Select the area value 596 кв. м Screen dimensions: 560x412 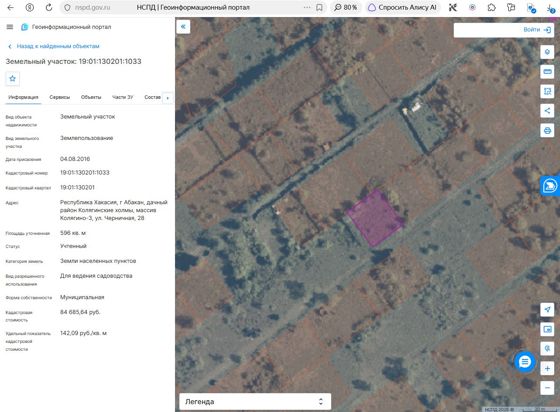[73, 233]
